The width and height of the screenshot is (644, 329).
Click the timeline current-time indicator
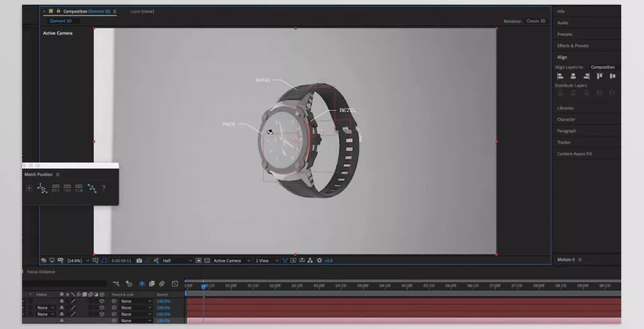pos(203,286)
